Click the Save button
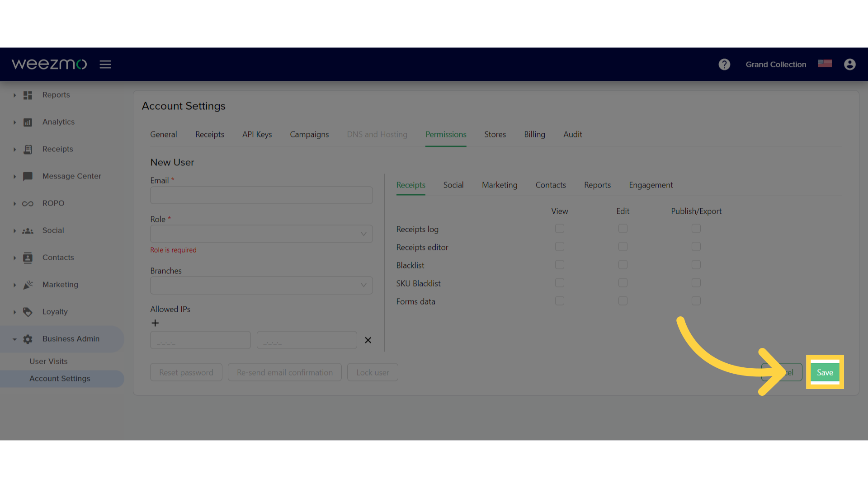Viewport: 868px width, 488px height. click(825, 372)
